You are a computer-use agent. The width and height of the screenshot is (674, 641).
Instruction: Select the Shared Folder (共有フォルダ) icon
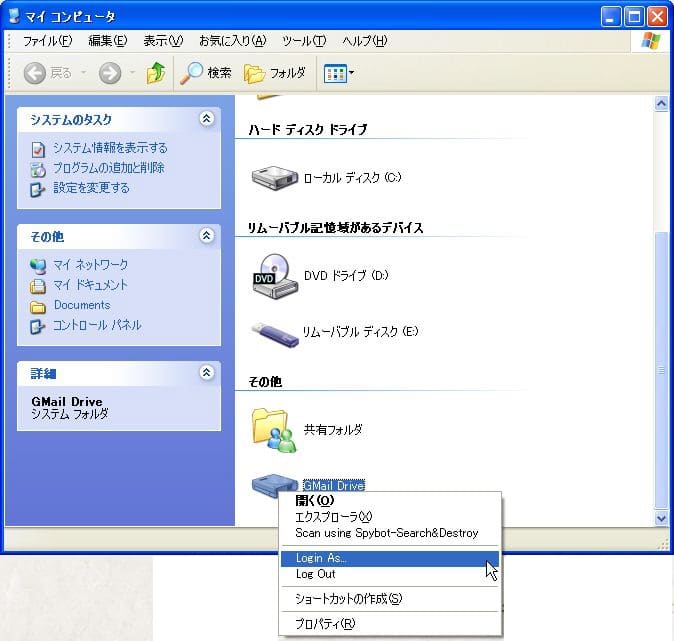[274, 429]
